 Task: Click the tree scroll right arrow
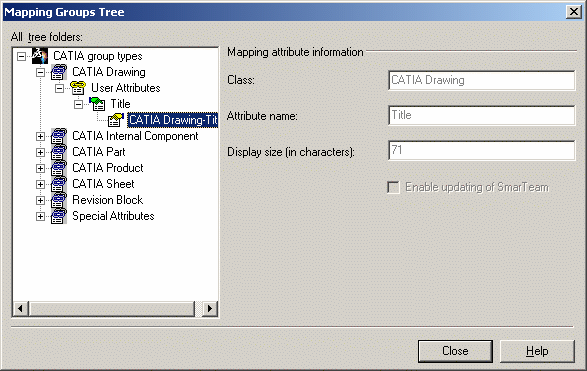(x=210, y=309)
